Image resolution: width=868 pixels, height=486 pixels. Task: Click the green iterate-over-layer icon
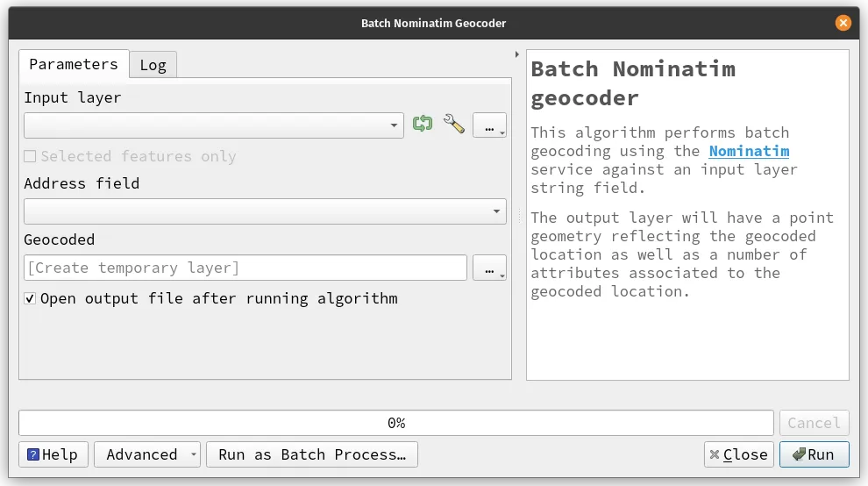[x=423, y=124]
